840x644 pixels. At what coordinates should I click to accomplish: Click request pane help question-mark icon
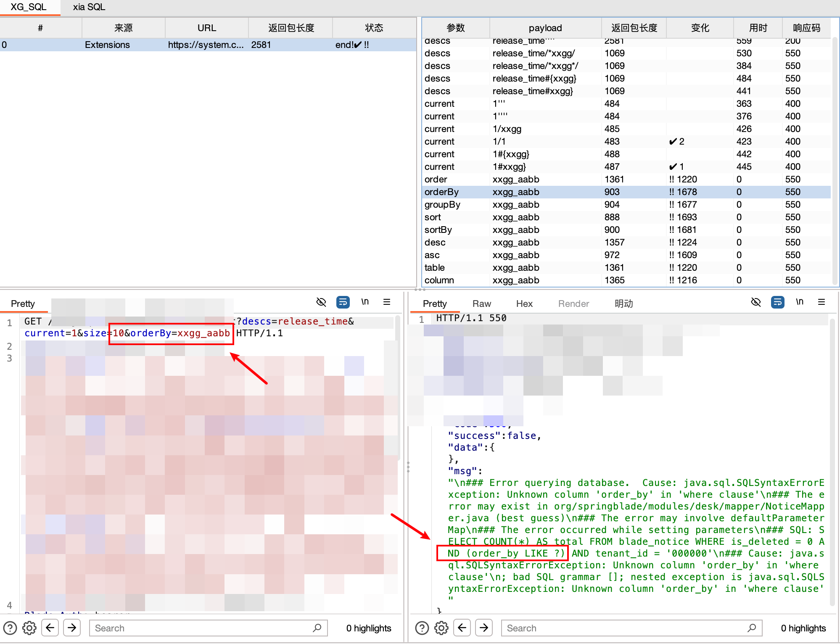[x=10, y=628]
